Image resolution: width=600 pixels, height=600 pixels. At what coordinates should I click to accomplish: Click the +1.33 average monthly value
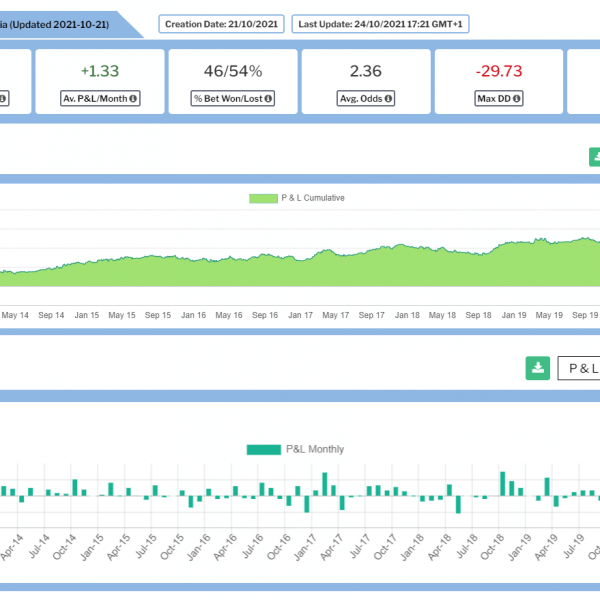coord(100,71)
